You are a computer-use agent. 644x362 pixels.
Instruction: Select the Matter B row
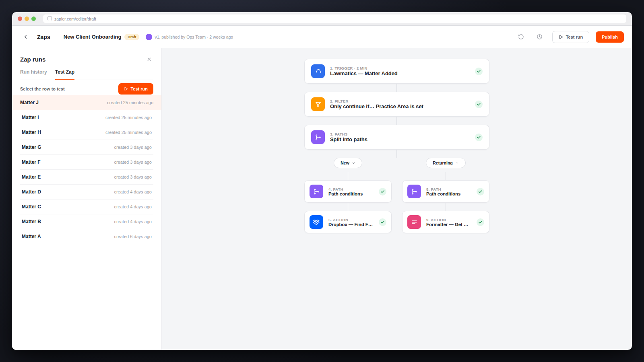pos(87,222)
